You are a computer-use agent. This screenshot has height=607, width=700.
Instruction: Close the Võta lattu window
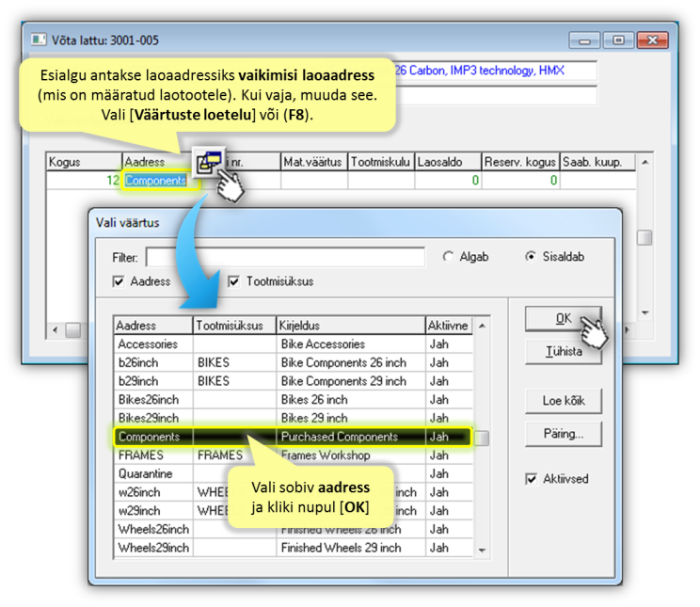[x=652, y=40]
